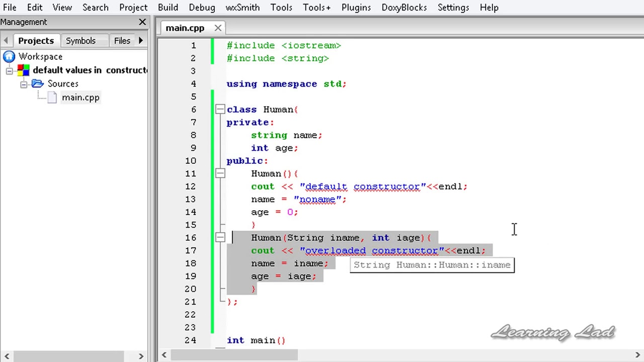Click the Management panel horizontal scrollbar thumb
644x362 pixels.
[x=68, y=356]
